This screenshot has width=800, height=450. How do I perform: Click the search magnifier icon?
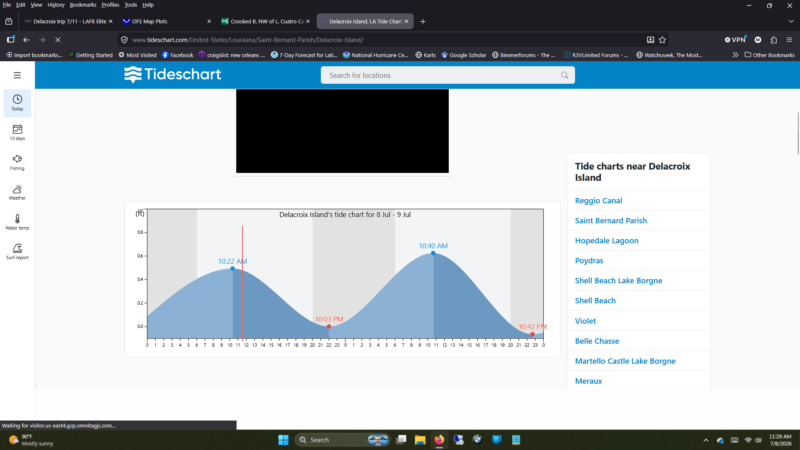564,75
